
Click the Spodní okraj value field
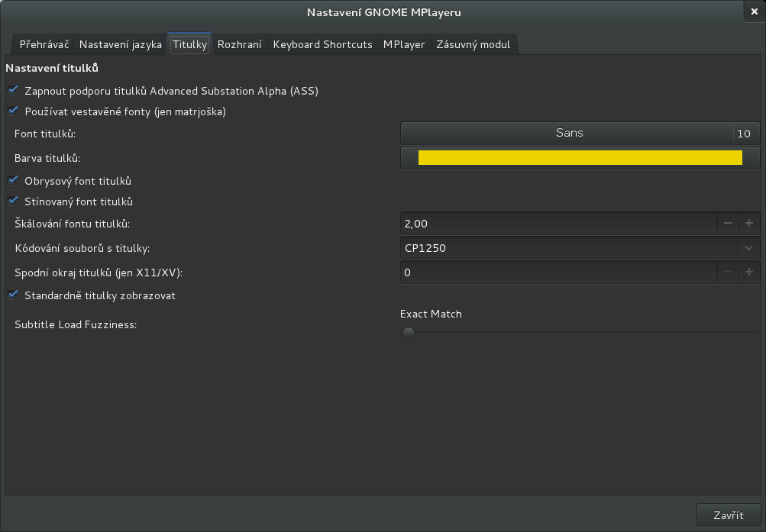558,272
